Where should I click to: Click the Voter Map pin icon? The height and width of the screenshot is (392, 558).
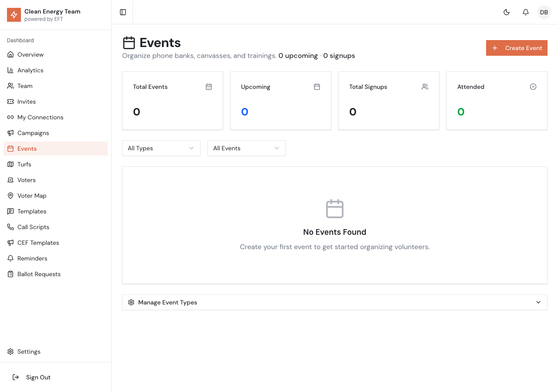tap(10, 196)
